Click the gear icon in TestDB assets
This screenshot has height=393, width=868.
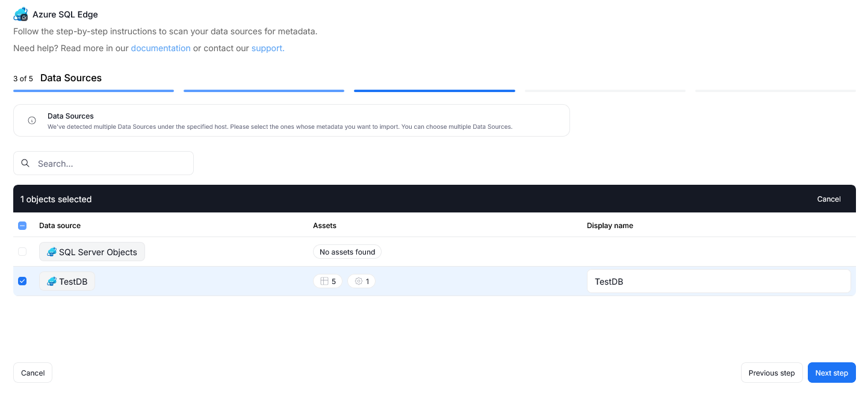[x=359, y=281]
